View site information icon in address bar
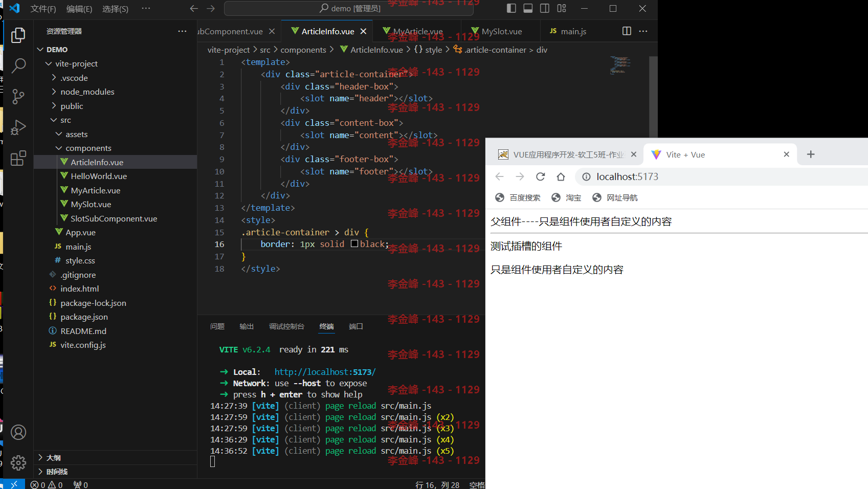The image size is (868, 489). pos(586,176)
